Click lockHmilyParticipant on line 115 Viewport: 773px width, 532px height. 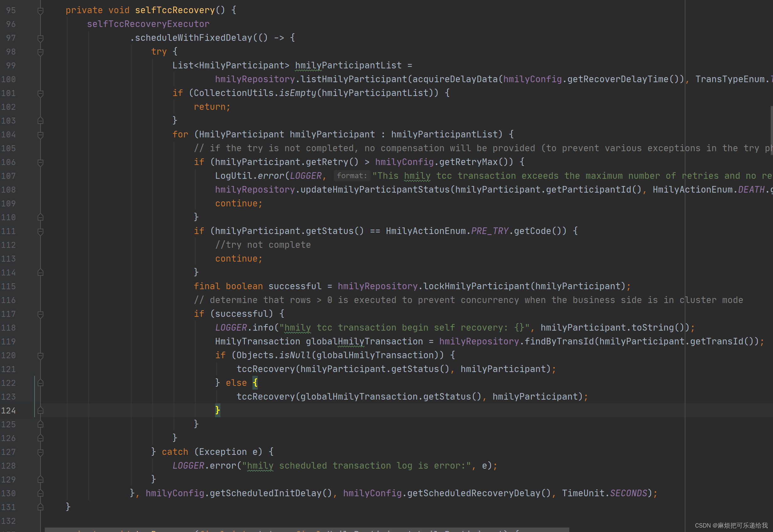point(476,286)
